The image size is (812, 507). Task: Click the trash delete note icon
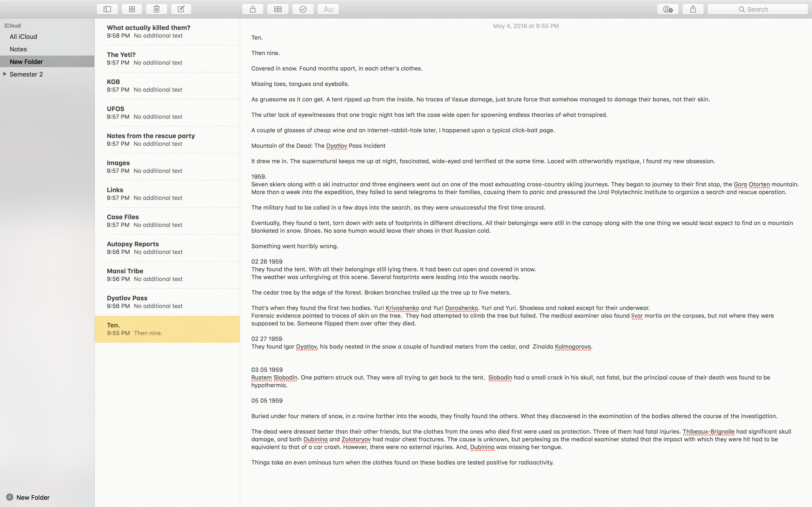click(x=156, y=9)
